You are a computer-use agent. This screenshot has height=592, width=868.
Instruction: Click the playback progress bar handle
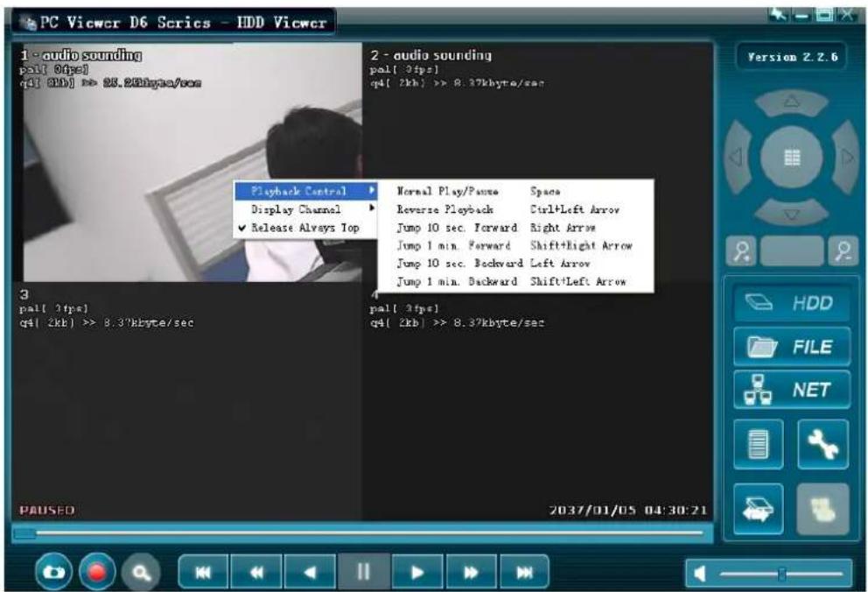click(24, 533)
